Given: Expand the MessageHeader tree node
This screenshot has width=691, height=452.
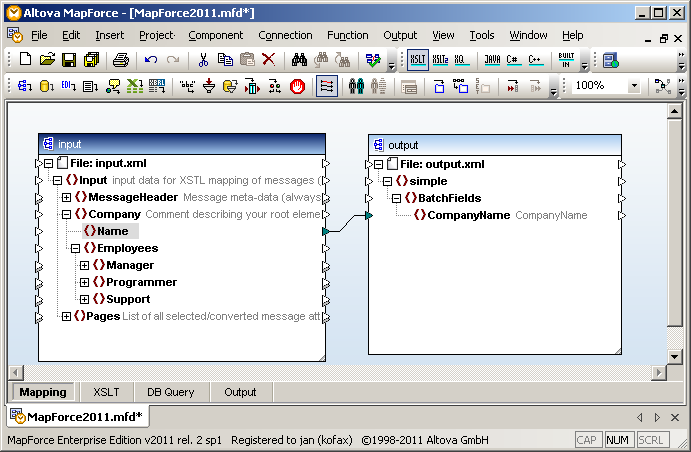Looking at the screenshot, I should [67, 197].
